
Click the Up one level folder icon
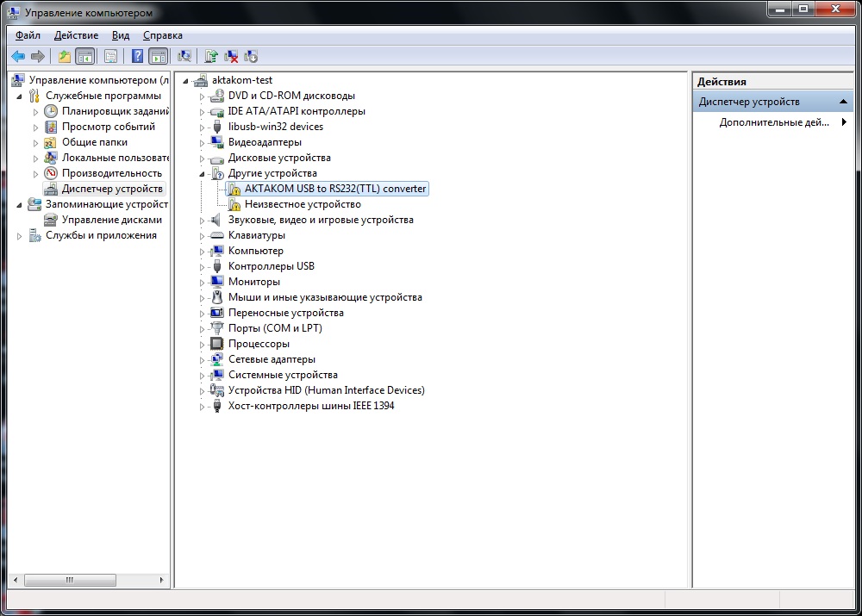coord(65,56)
